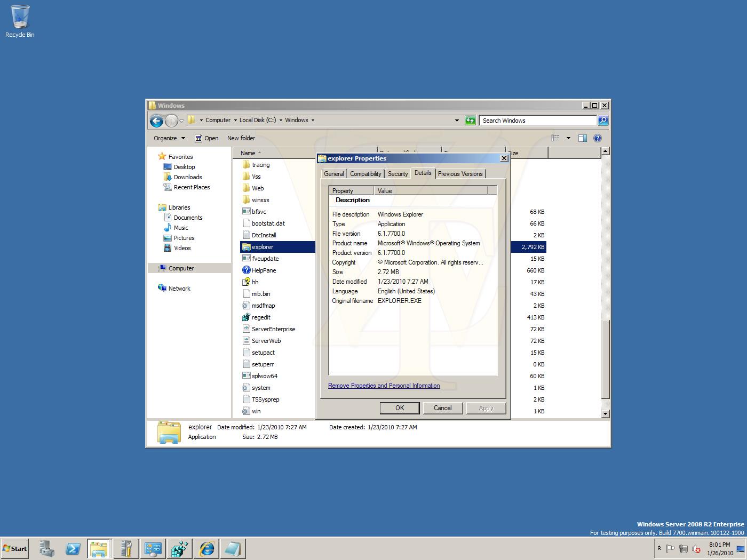Select the fveupdate file icon
The image size is (747, 560).
pos(246,259)
